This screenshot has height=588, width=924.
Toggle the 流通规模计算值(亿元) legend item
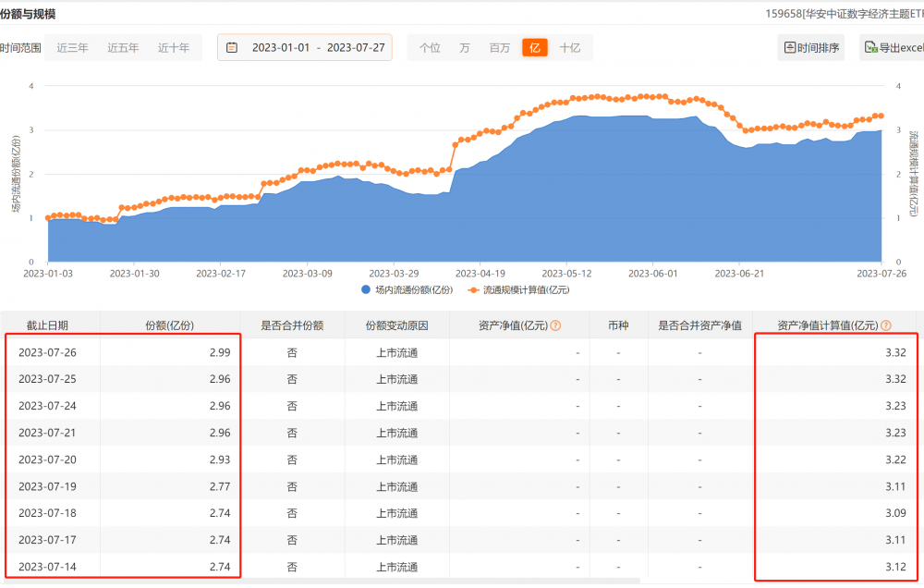tap(518, 290)
